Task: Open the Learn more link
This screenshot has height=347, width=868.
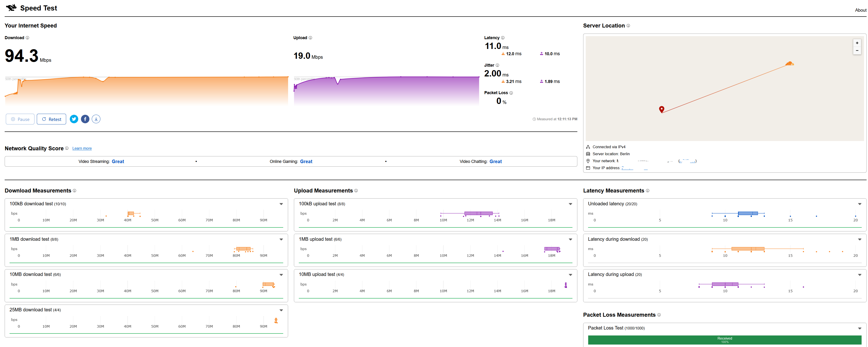Action: pos(82,148)
